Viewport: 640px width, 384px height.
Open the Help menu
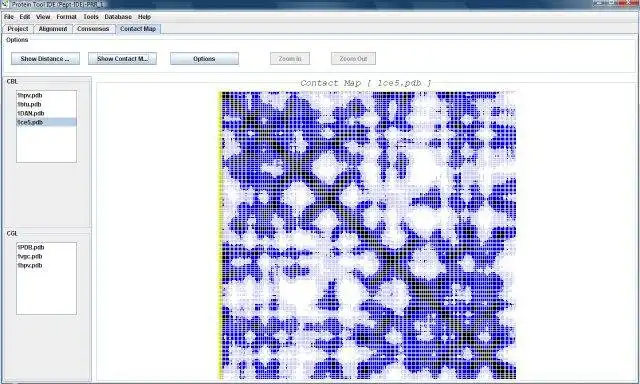pyautogui.click(x=144, y=17)
